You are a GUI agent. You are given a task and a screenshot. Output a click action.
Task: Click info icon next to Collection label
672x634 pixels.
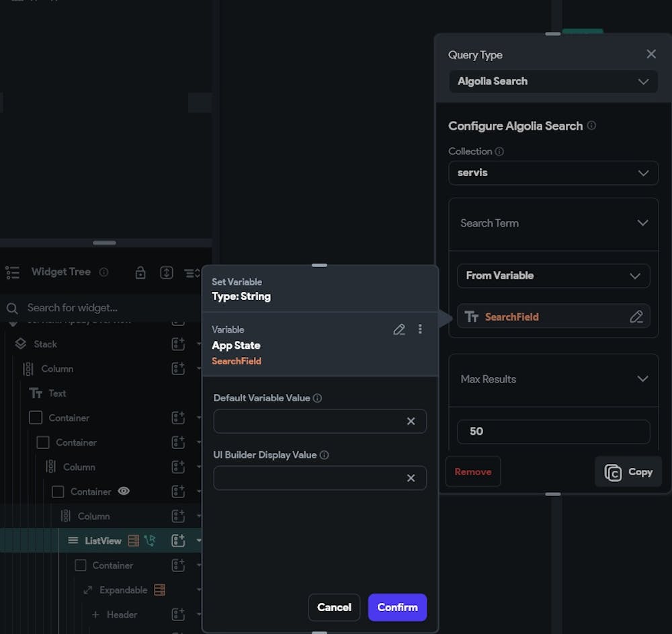(499, 151)
